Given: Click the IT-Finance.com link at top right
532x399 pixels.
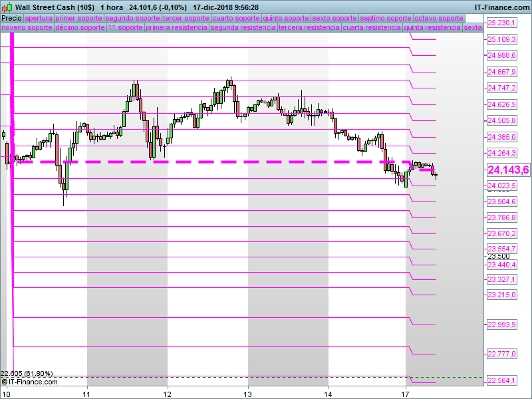Looking at the screenshot, I should coord(502,7).
